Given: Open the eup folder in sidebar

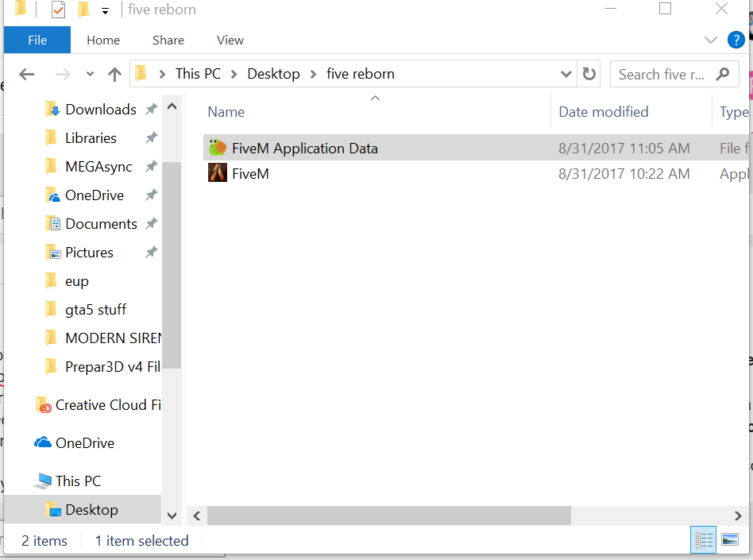Looking at the screenshot, I should click(77, 281).
